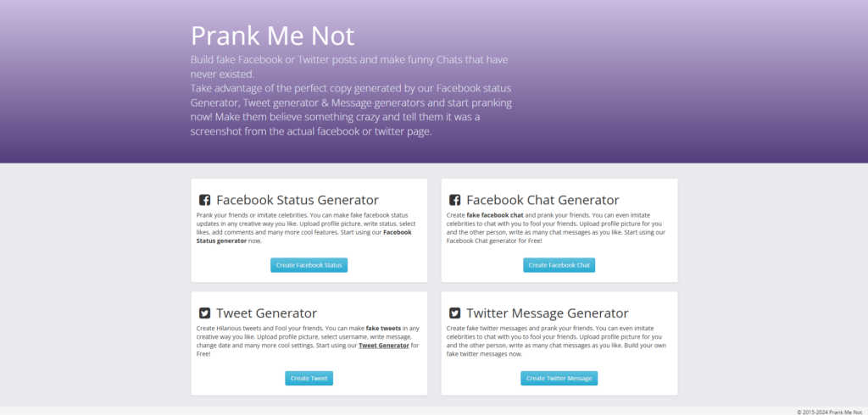
Task: Open the Facebook Status Generator heading
Action: tap(298, 201)
